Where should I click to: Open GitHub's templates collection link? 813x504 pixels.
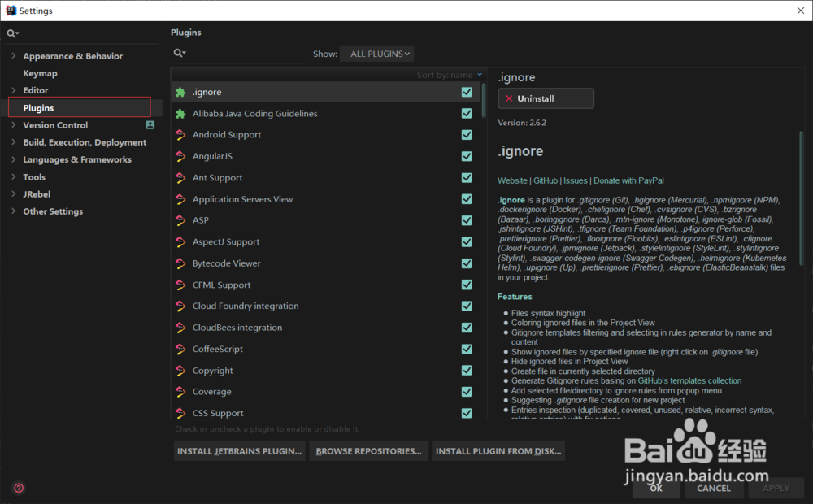[x=689, y=380]
